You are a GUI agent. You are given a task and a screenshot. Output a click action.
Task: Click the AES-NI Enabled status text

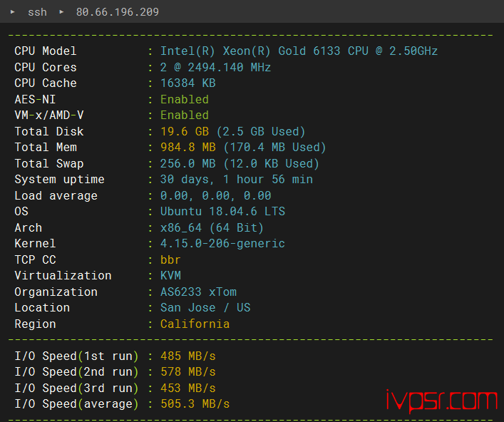click(185, 100)
